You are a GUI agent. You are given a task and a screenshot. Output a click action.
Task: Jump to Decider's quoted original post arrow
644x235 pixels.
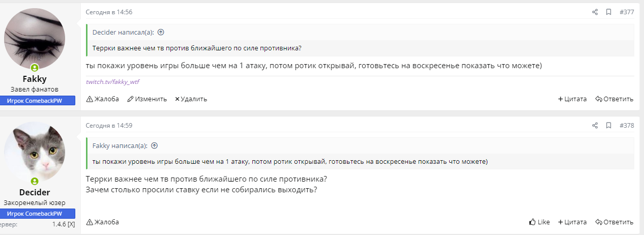(161, 32)
